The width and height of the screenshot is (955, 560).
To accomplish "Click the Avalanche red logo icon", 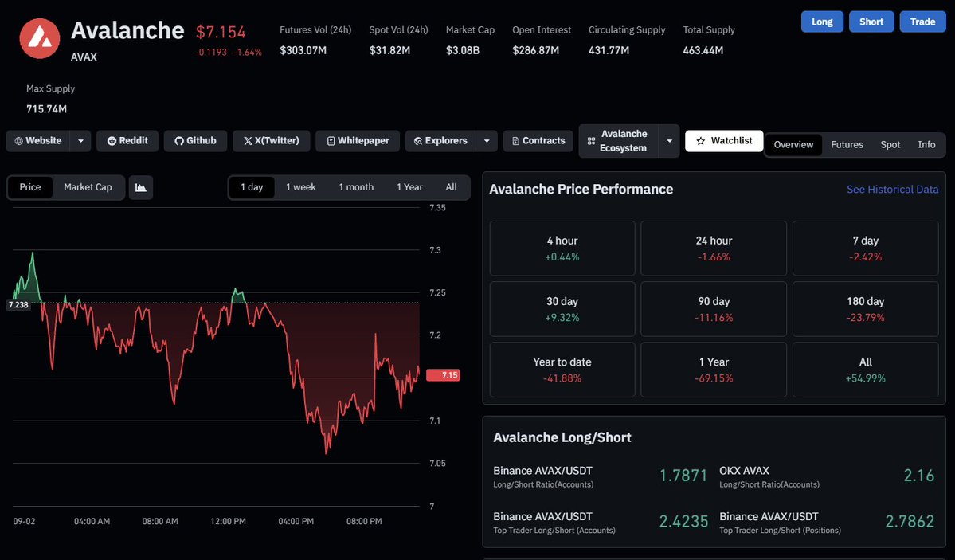I will click(40, 38).
